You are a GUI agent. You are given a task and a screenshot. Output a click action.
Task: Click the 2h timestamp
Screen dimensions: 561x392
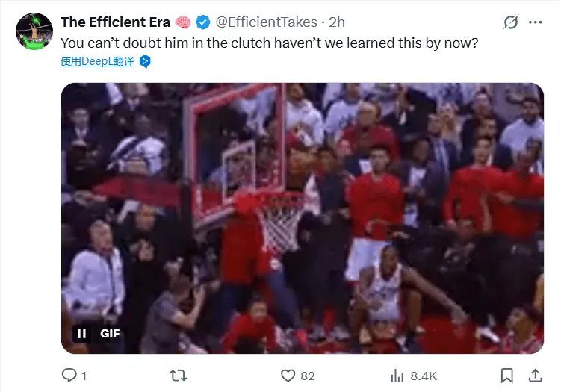pyautogui.click(x=337, y=22)
